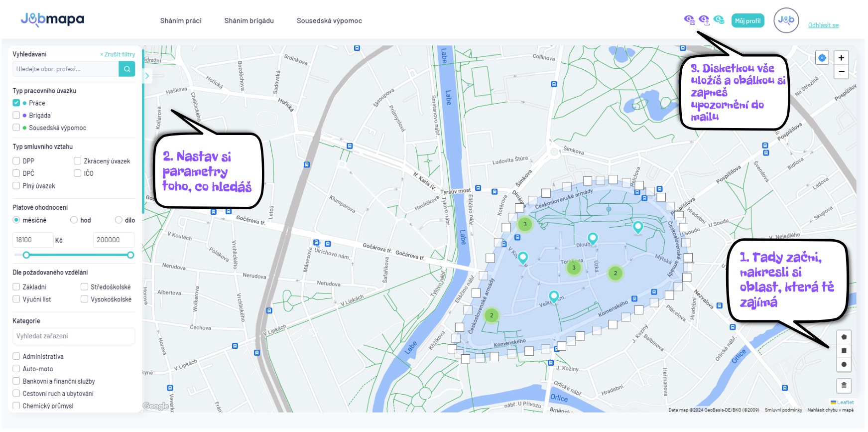This screenshot has height=432, width=868.
Task: Click the filter panel teal scrollbar
Action: point(143,132)
